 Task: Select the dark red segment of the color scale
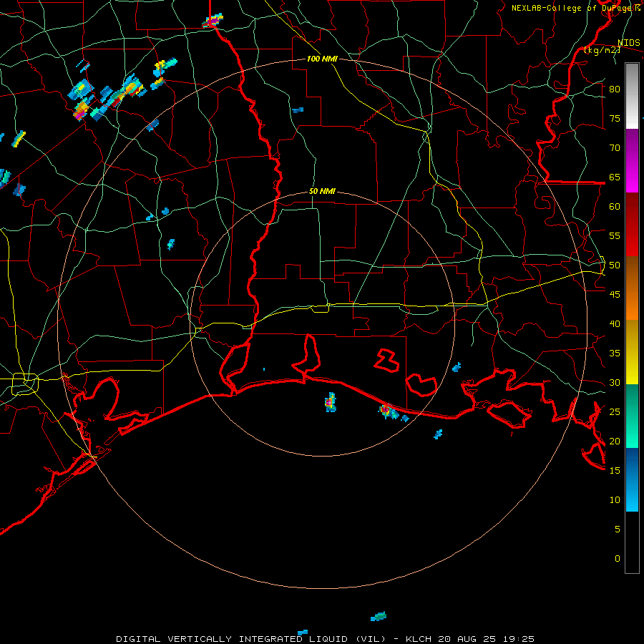(x=632, y=225)
